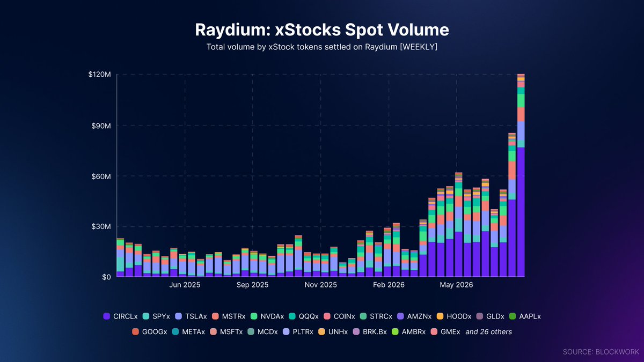Click the subtitle about total weekly volume
Screen dimensions: 644x362
[322, 47]
